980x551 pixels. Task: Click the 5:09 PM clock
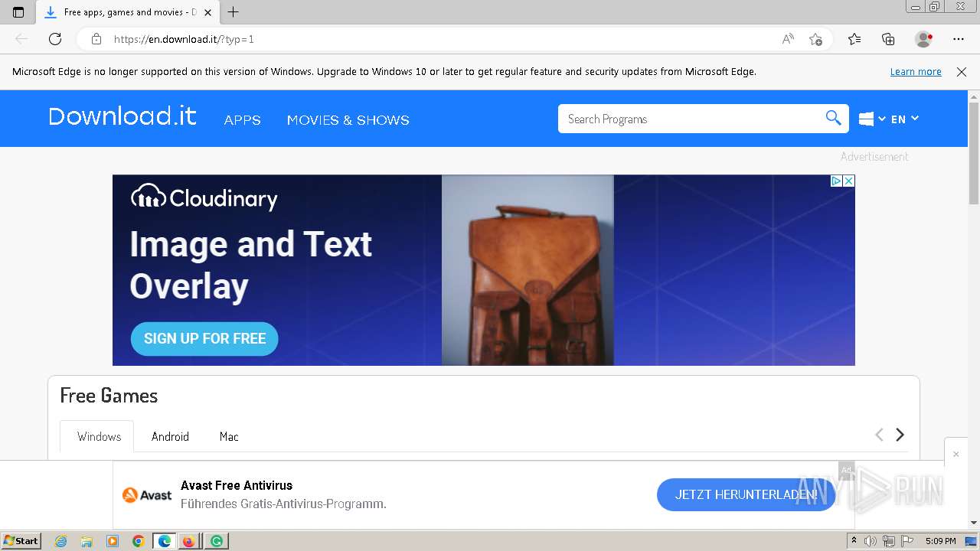pyautogui.click(x=940, y=541)
